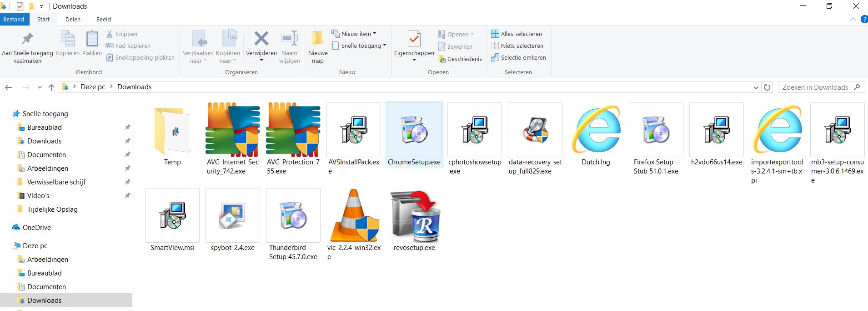Select Dutch.lng file

tap(596, 135)
